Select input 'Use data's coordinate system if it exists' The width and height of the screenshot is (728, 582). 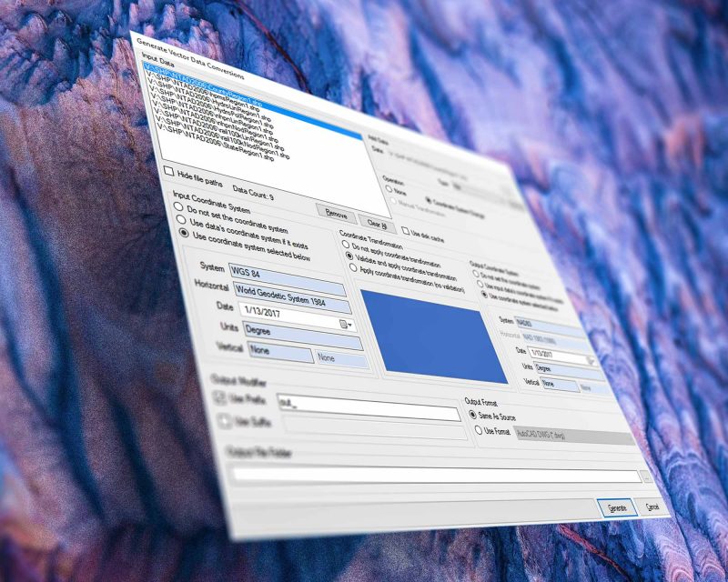click(181, 219)
